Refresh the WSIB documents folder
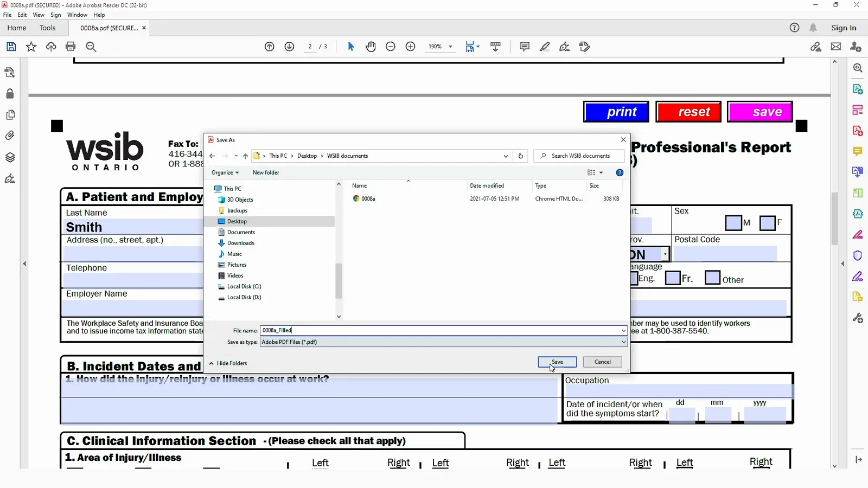Viewport: 868px width, 488px height. coord(521,156)
